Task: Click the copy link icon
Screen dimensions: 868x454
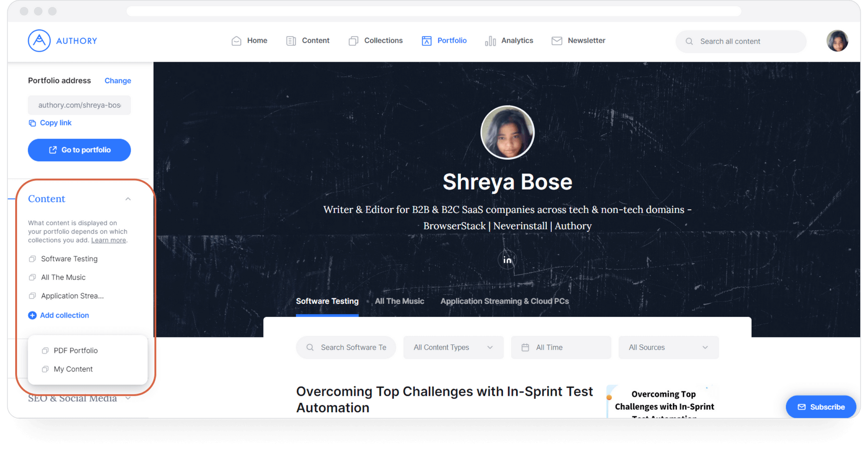Action: [x=32, y=123]
